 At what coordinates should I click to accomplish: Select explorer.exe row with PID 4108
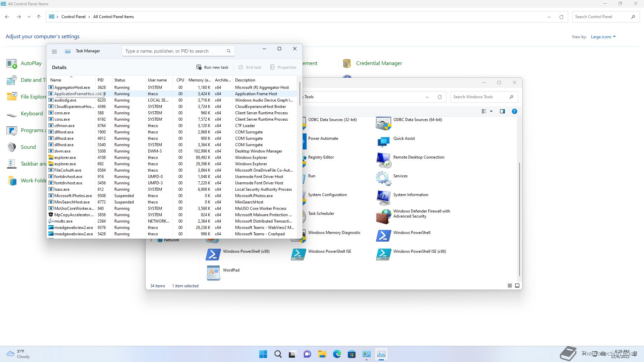[x=172, y=158]
